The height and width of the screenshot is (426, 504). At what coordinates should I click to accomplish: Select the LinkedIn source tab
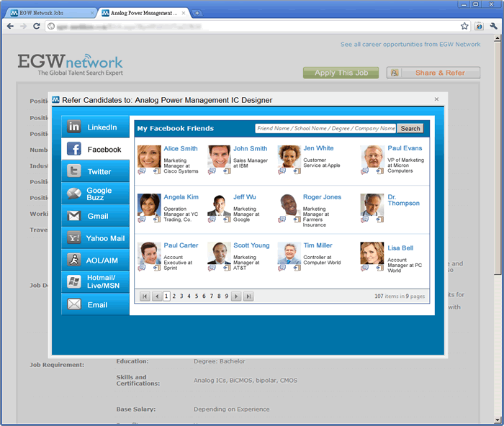pos(95,127)
